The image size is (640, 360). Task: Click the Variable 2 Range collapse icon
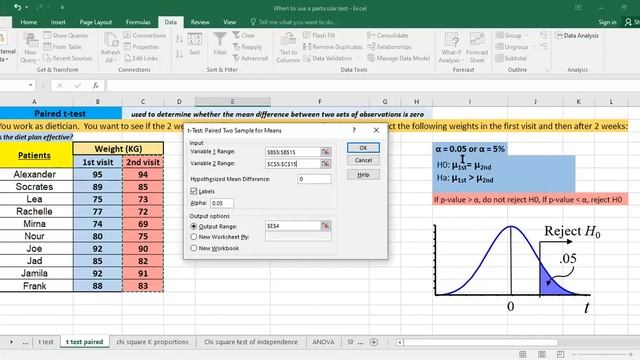click(325, 164)
